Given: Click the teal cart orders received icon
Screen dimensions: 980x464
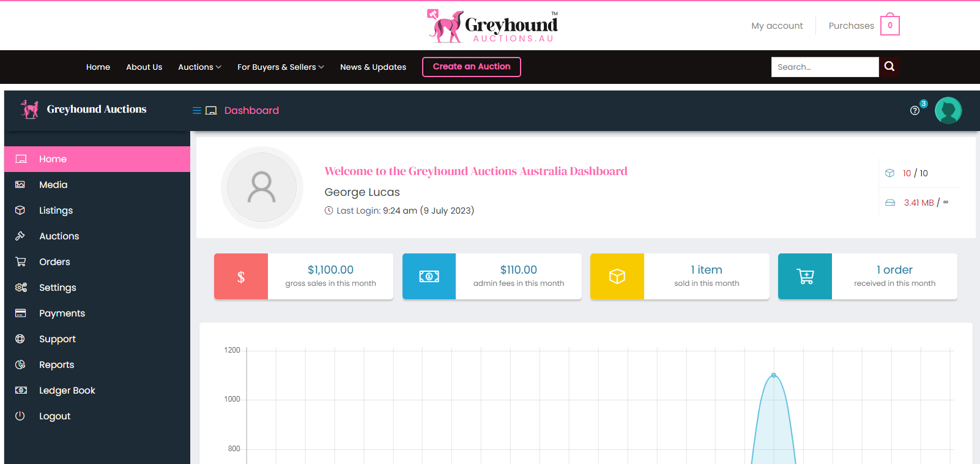Looking at the screenshot, I should click(x=805, y=277).
